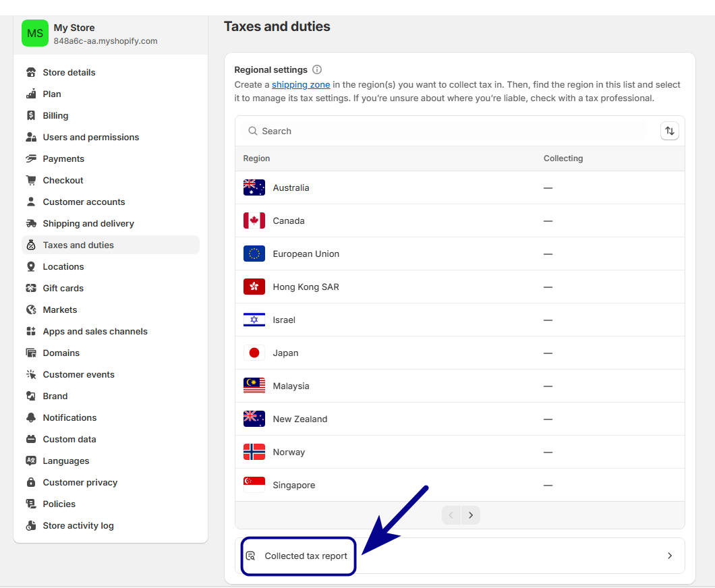Follow the shipping zone link

pyautogui.click(x=301, y=85)
